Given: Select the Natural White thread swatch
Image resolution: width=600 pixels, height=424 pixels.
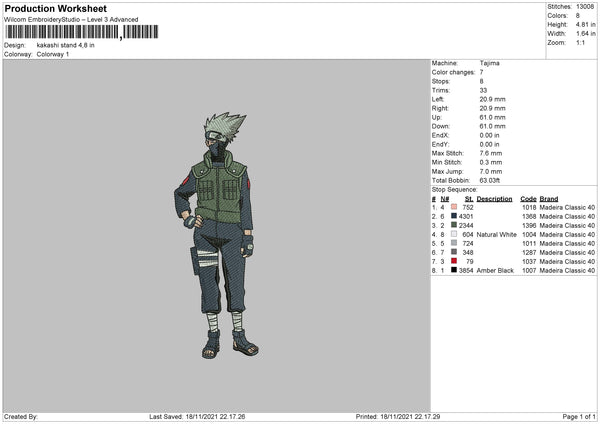Looking at the screenshot, I should tap(454, 234).
